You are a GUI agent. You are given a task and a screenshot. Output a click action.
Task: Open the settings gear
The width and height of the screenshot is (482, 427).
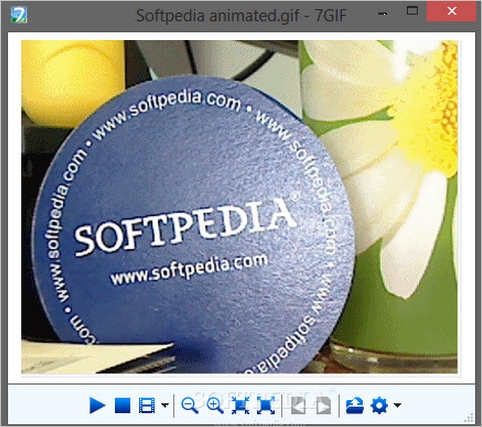pyautogui.click(x=379, y=405)
